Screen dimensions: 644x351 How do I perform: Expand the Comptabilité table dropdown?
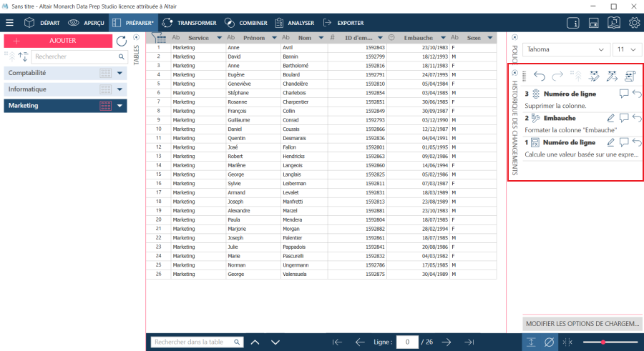pyautogui.click(x=120, y=73)
